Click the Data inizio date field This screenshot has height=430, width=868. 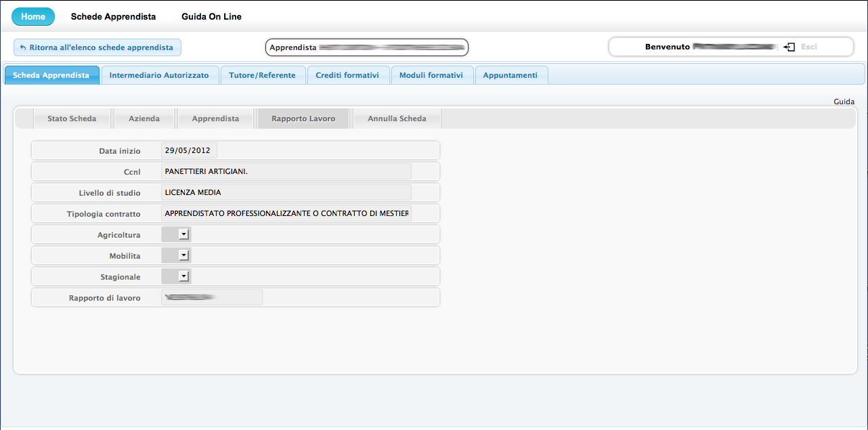[x=189, y=151]
